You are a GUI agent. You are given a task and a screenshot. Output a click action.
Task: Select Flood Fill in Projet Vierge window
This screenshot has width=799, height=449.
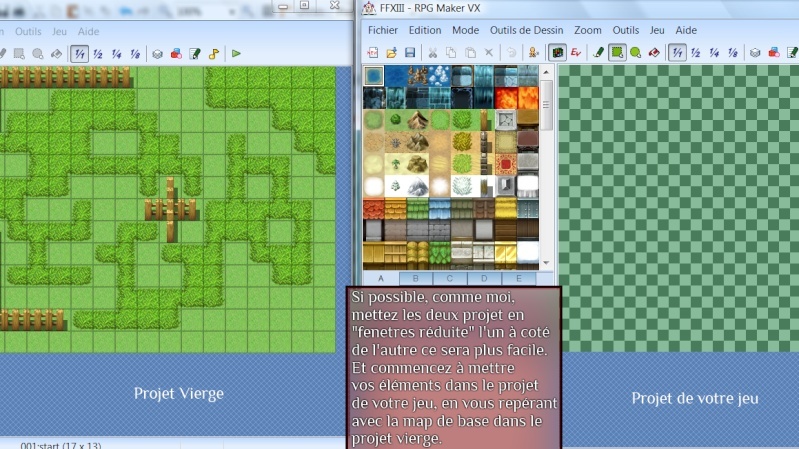57,54
